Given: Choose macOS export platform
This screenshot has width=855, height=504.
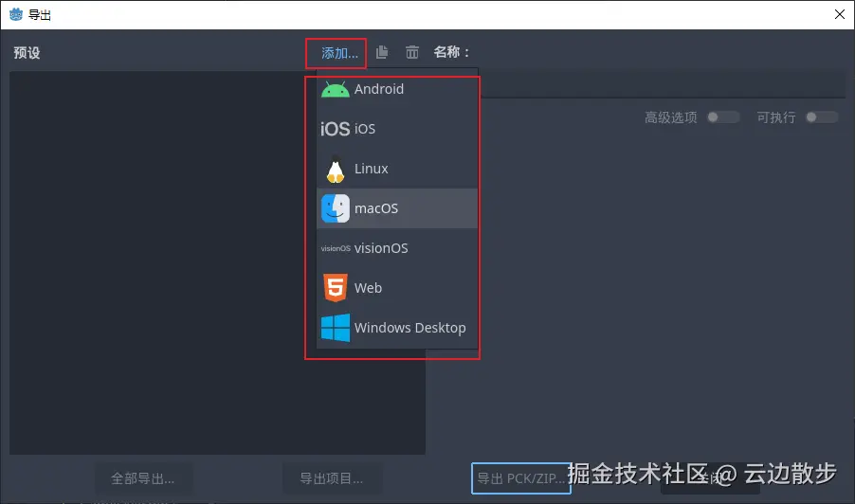Looking at the screenshot, I should pos(397,208).
